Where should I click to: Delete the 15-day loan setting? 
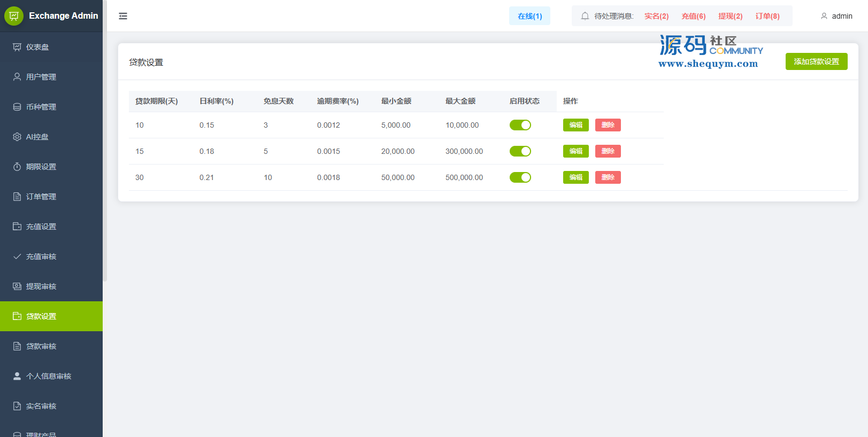click(608, 151)
